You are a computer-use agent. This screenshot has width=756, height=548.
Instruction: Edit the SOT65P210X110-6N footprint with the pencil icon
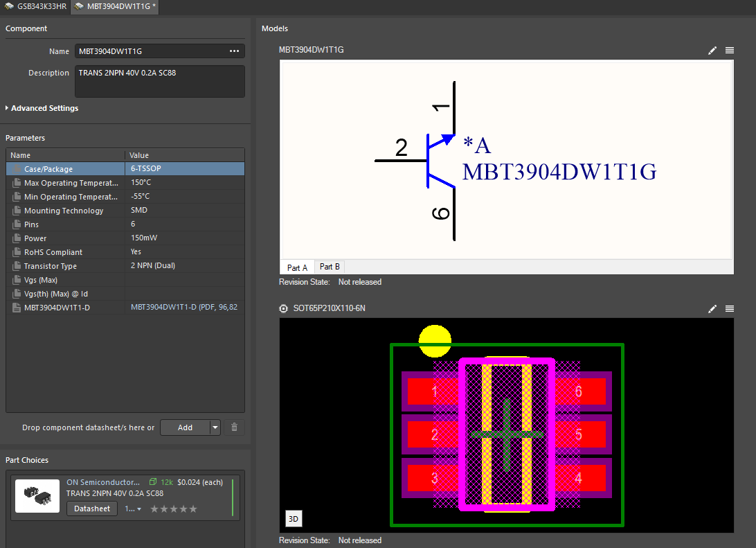(712, 308)
